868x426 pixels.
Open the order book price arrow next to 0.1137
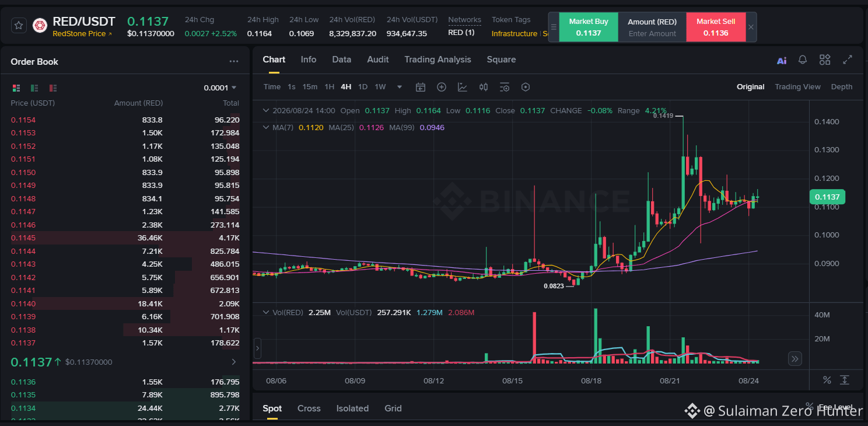click(234, 362)
